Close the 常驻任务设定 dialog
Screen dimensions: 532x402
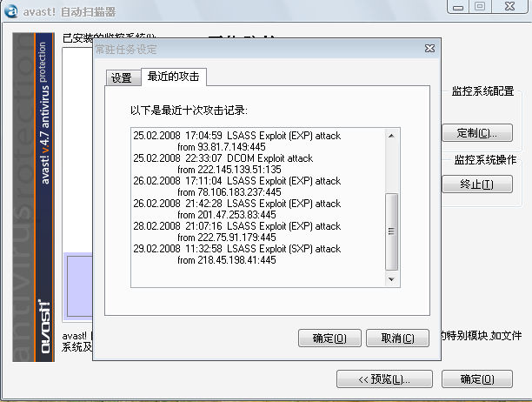[429, 49]
